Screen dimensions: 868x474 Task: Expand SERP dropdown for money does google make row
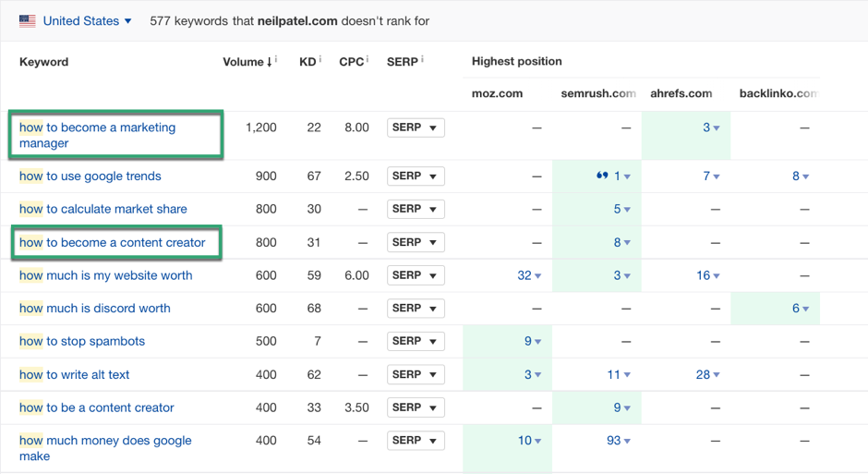[416, 440]
